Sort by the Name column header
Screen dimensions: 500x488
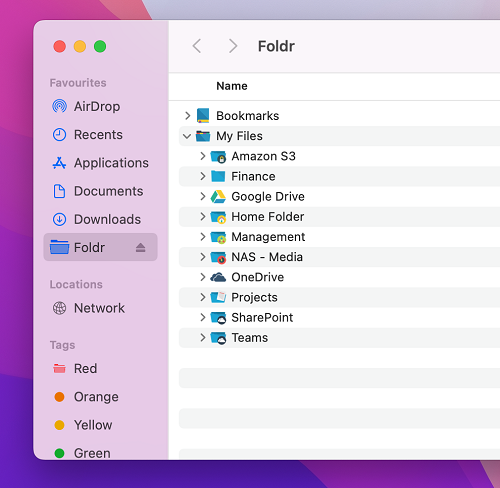[232, 86]
